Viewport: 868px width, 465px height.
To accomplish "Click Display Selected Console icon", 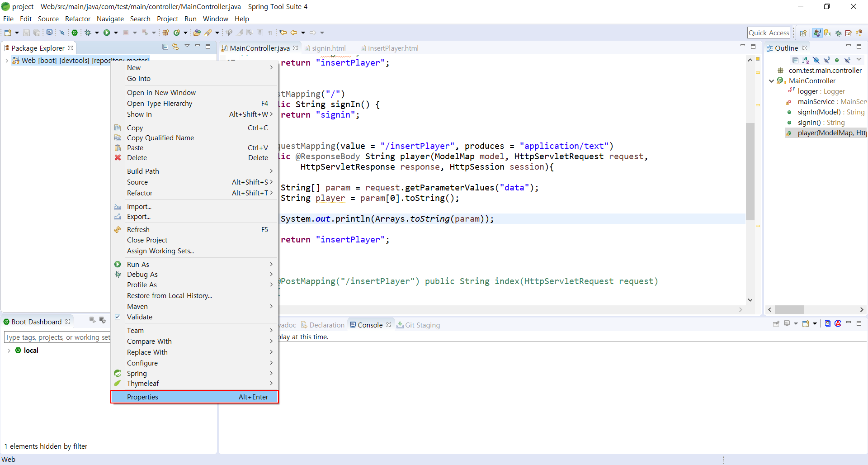I will (x=787, y=323).
